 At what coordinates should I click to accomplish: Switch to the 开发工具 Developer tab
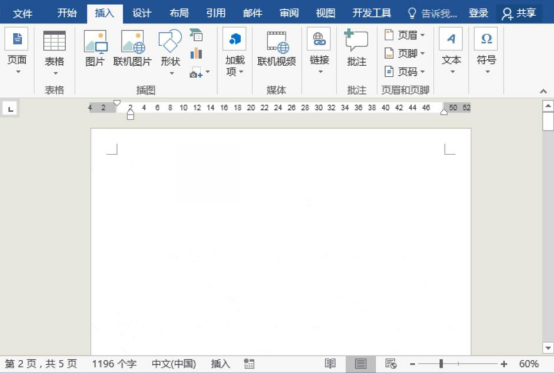coord(371,13)
